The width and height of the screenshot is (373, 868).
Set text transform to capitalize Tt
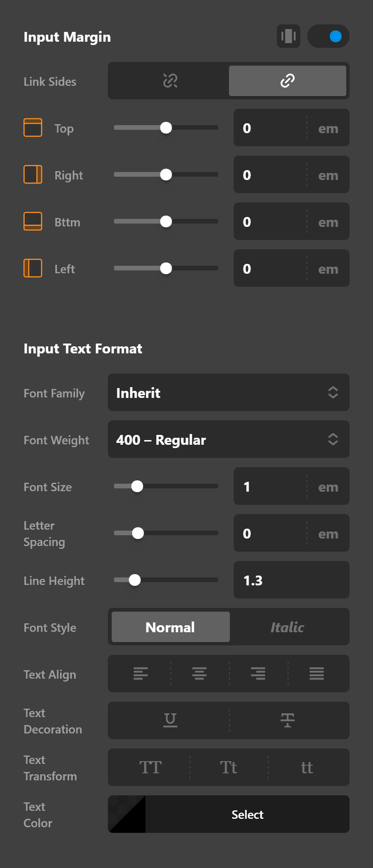coord(228,767)
